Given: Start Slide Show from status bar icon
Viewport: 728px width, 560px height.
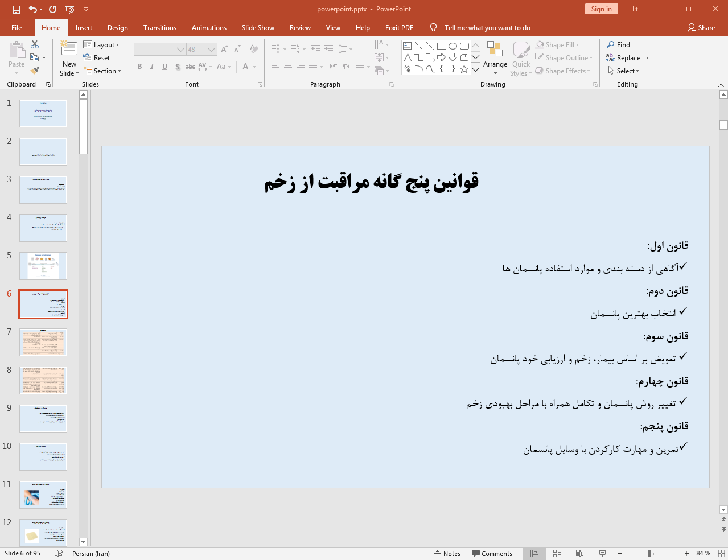Looking at the screenshot, I should (x=602, y=553).
